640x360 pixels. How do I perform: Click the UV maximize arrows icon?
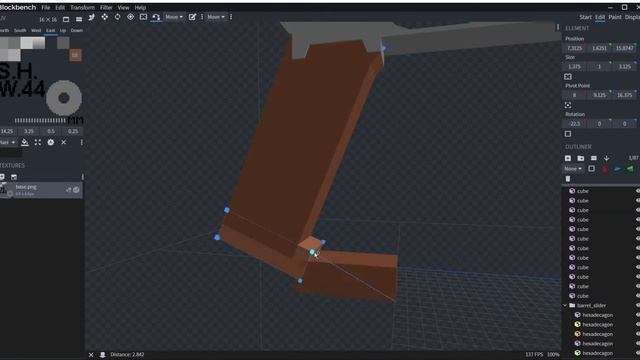pos(38,142)
